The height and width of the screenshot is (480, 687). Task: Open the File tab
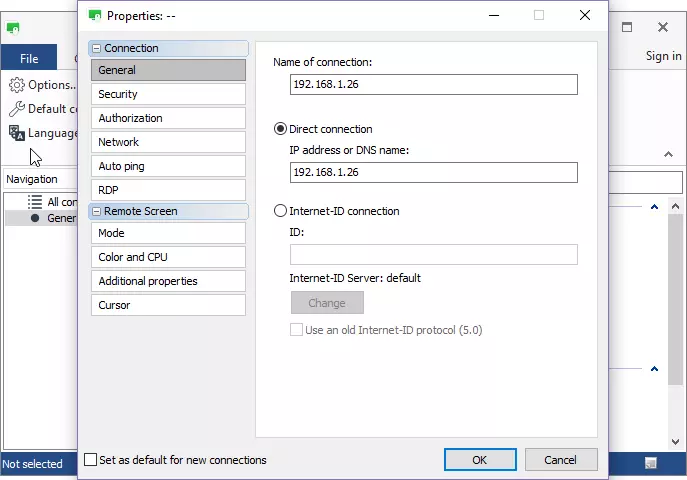point(29,59)
